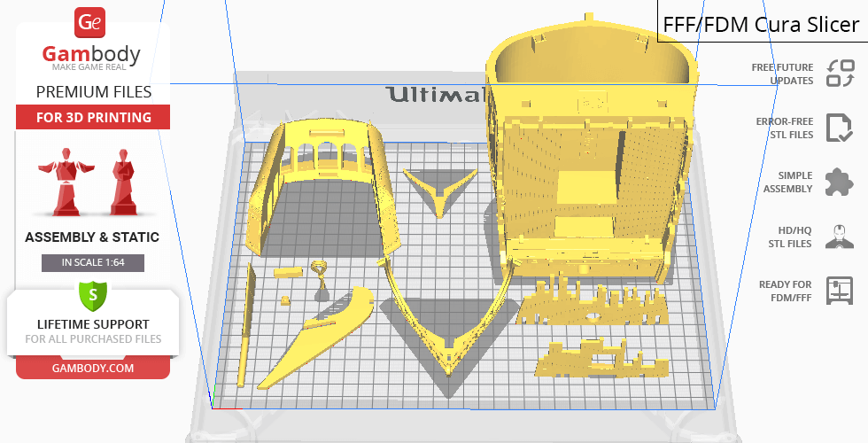
Task: Open the GAMBODY.COM link
Action: click(x=92, y=368)
